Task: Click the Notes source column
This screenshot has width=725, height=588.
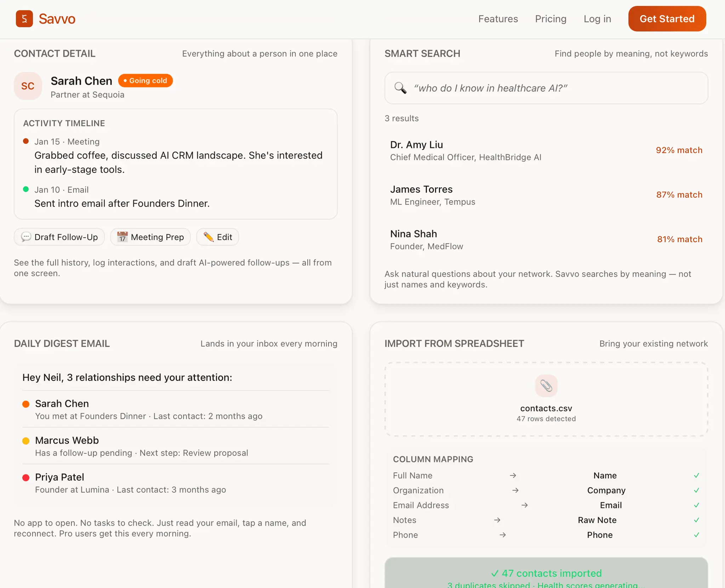Action: click(405, 520)
